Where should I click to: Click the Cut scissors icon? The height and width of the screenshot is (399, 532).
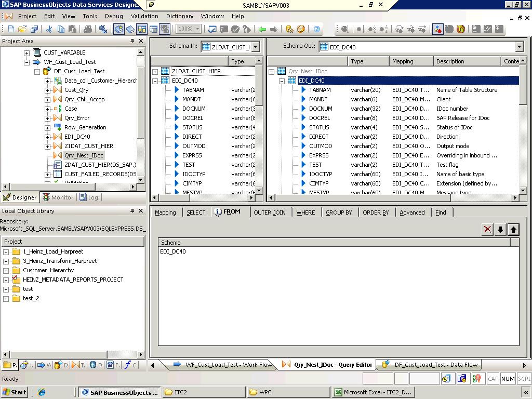49,29
